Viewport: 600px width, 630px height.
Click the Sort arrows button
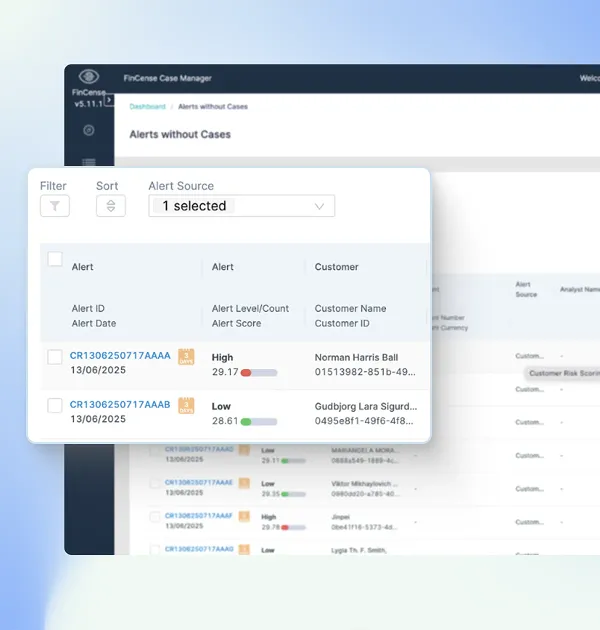click(111, 206)
